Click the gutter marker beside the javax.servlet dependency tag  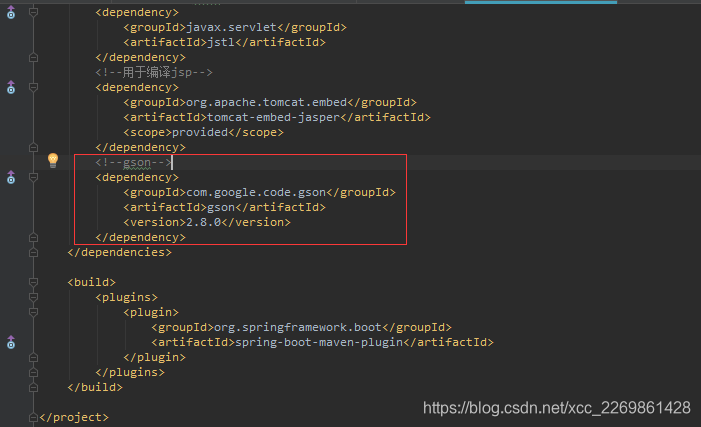tap(11, 13)
